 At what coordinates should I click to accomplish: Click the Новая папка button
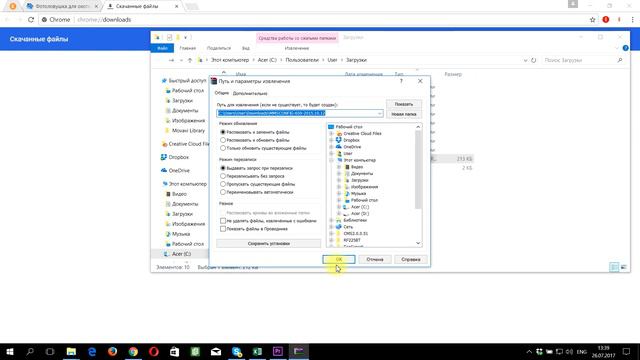(403, 114)
